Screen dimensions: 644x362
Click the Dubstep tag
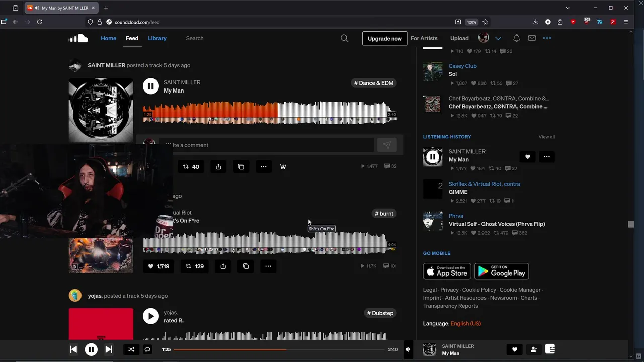point(380,313)
